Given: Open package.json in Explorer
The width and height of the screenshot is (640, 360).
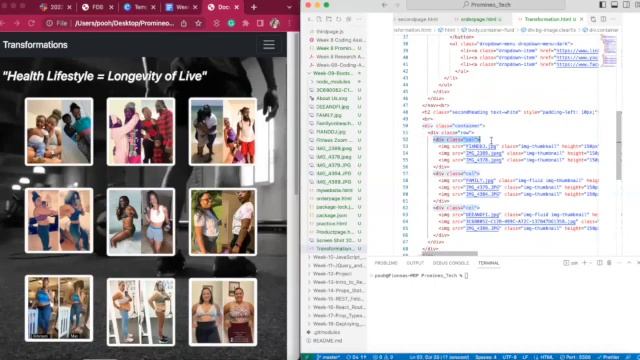Looking at the screenshot, I should coord(335,215).
